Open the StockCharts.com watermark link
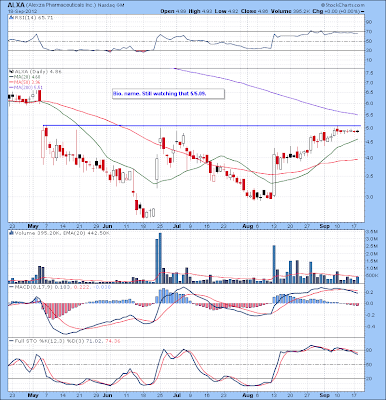 click(343, 5)
